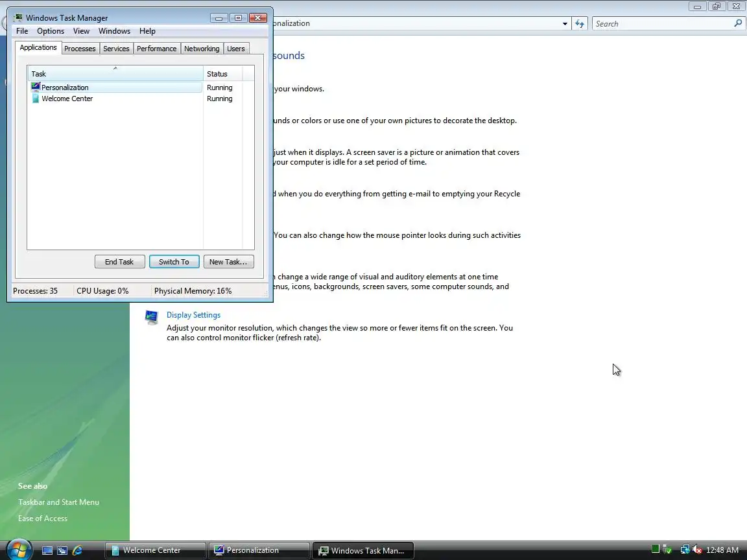Open the View menu in Task Manager
Viewport: 747px width, 560px height.
(x=81, y=31)
